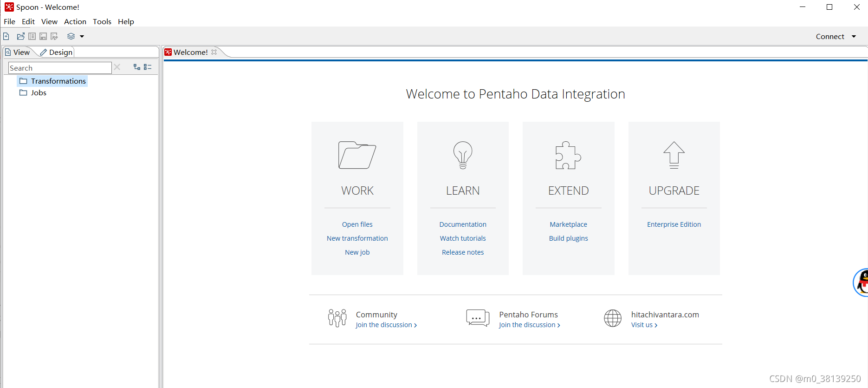
Task: Close the Welcome! tab with its X icon
Action: point(214,52)
